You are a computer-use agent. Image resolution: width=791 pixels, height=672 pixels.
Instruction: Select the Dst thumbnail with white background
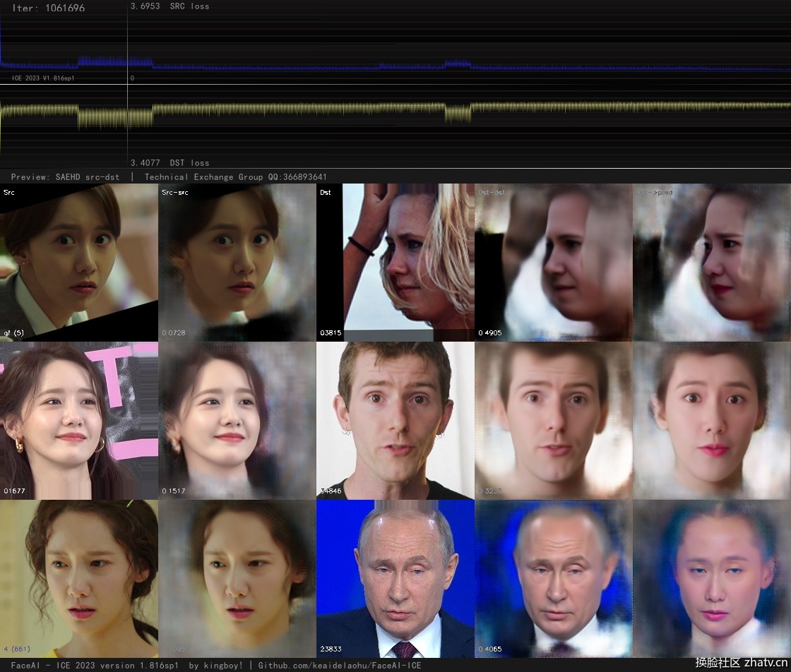pyautogui.click(x=395, y=421)
